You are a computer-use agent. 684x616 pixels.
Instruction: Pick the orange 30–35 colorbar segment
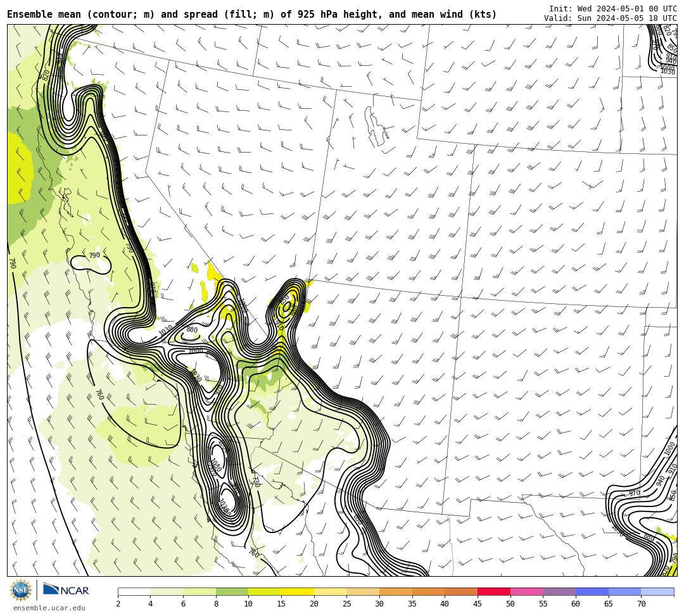(x=396, y=591)
